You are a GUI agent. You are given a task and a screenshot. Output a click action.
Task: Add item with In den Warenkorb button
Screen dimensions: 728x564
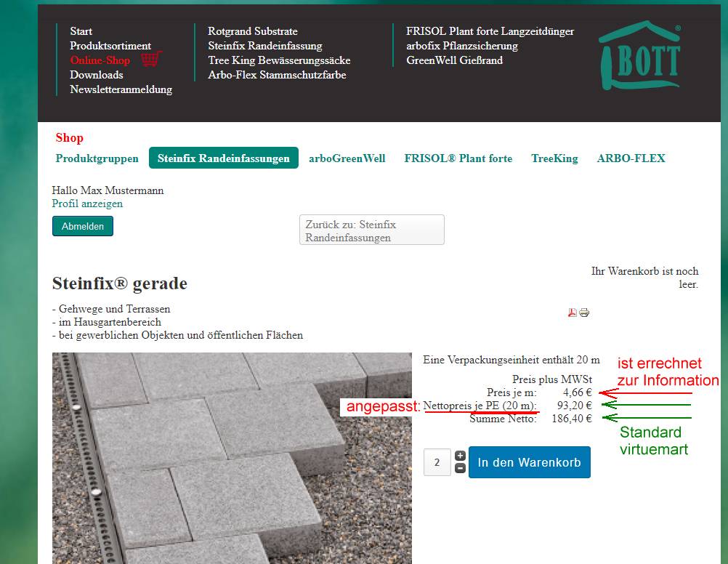point(529,462)
